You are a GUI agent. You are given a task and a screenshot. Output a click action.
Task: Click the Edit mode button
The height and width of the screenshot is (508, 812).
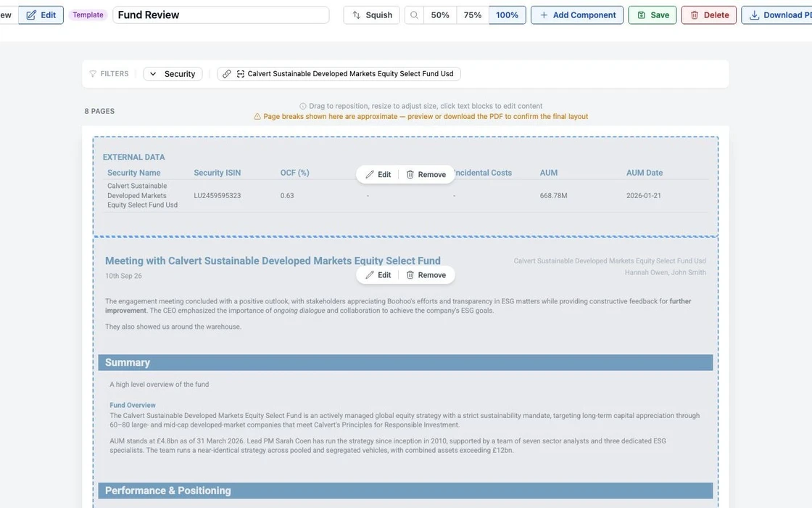tap(41, 15)
